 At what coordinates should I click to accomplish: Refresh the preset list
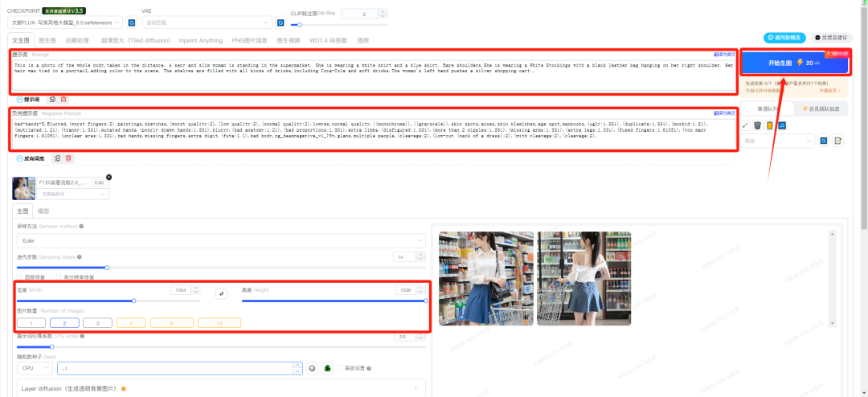tap(824, 141)
